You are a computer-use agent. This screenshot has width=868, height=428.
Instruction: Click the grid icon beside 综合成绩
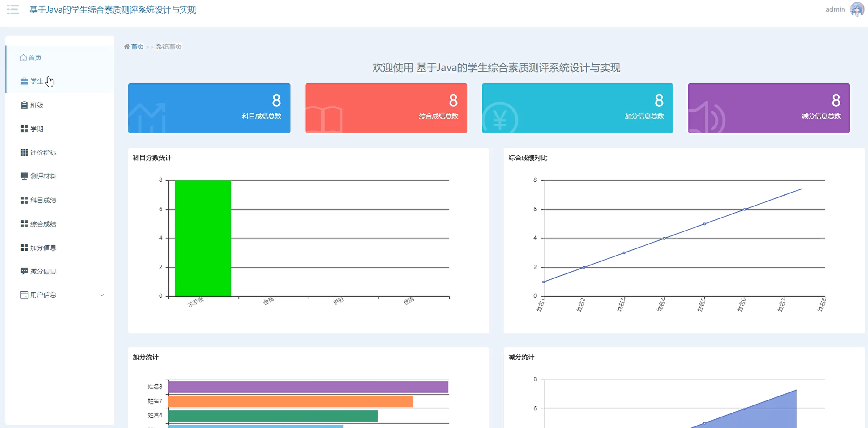[24, 224]
